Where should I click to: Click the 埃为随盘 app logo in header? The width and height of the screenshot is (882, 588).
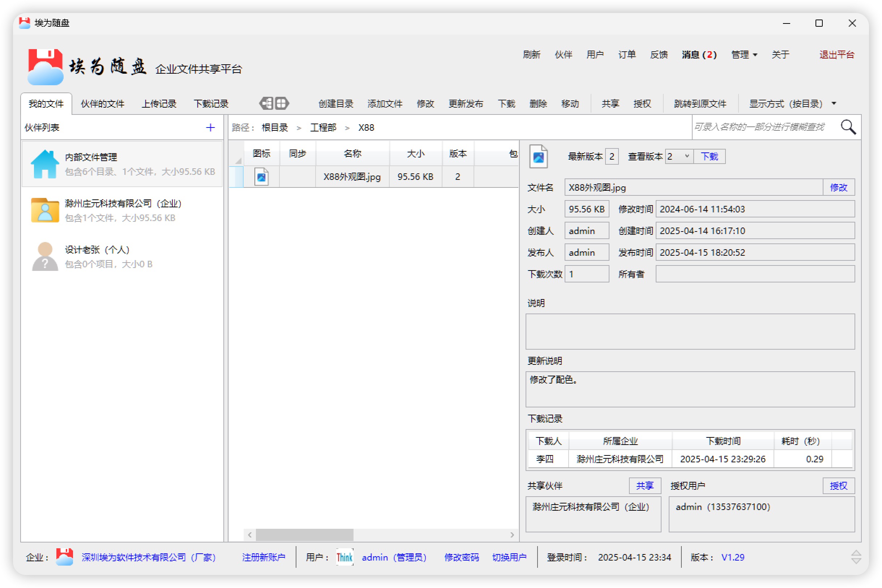pos(45,67)
